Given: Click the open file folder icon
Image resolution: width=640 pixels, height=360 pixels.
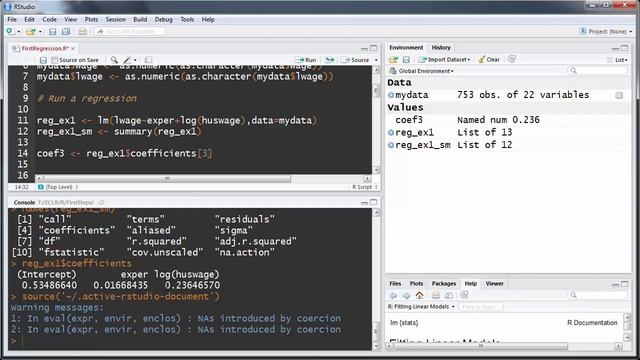Looking at the screenshot, I should [31, 31].
